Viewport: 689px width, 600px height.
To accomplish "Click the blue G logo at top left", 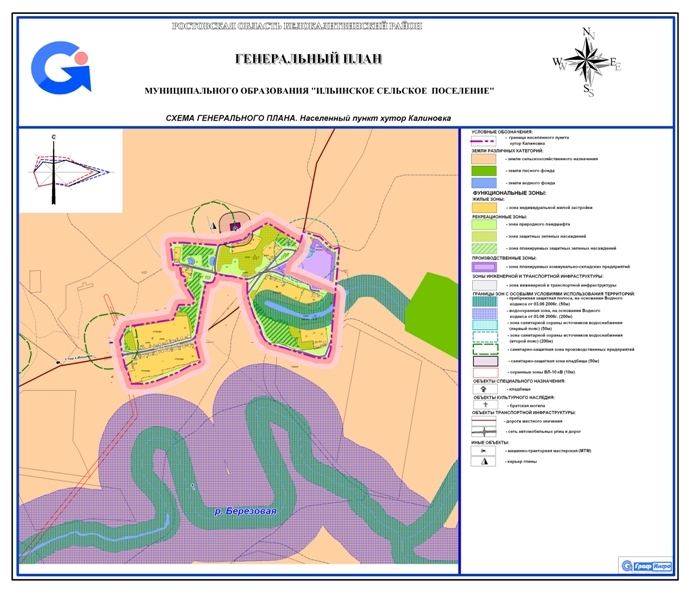I will [x=60, y=67].
